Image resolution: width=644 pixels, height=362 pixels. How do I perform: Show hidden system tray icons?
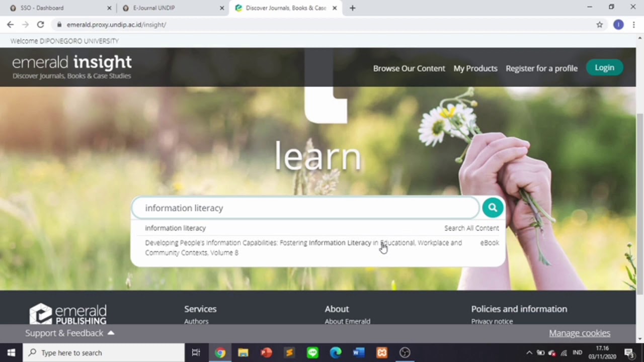tap(529, 352)
